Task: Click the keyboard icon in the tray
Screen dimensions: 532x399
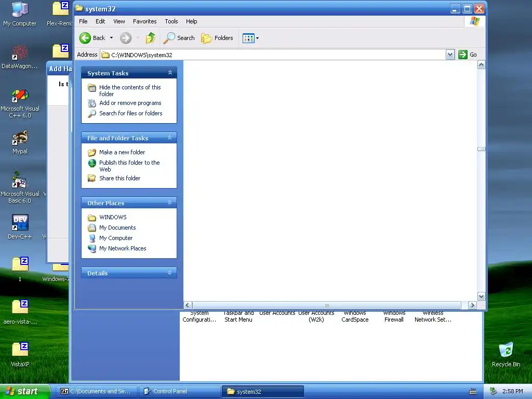Action: [472, 392]
